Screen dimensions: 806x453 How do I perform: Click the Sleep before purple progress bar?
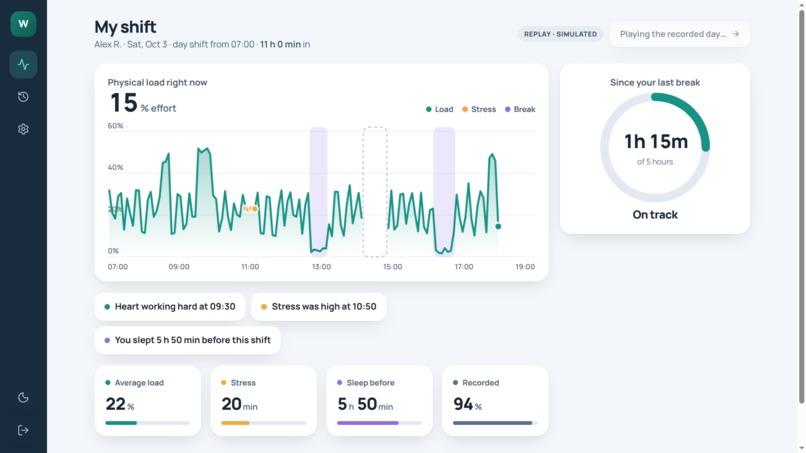(x=379, y=423)
